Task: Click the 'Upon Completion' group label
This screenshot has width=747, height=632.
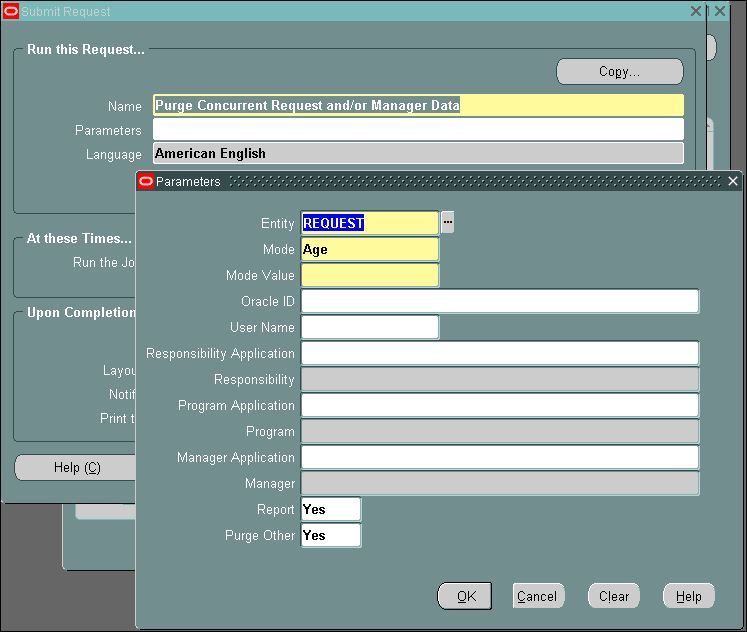Action: pyautogui.click(x=81, y=312)
